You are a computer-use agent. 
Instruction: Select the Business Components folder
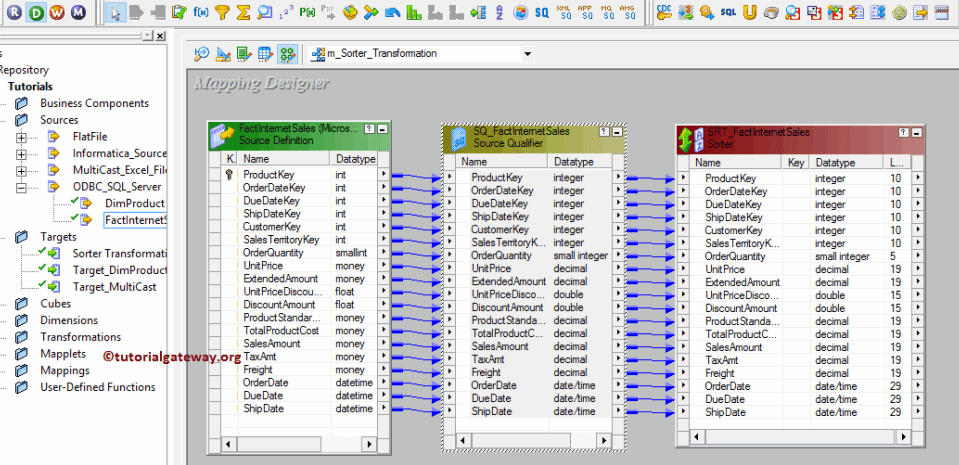[95, 103]
